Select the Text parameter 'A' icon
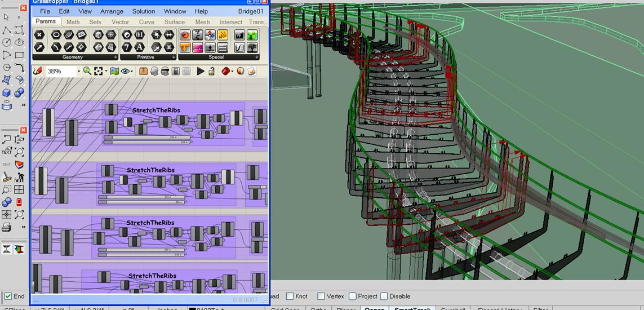644x310 pixels. click(139, 48)
